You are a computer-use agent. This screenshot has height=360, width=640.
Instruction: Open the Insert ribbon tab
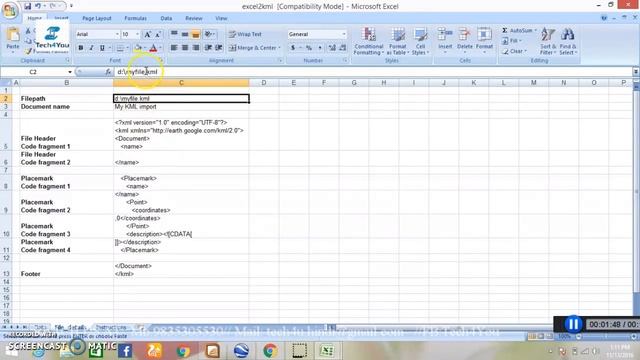pos(61,18)
